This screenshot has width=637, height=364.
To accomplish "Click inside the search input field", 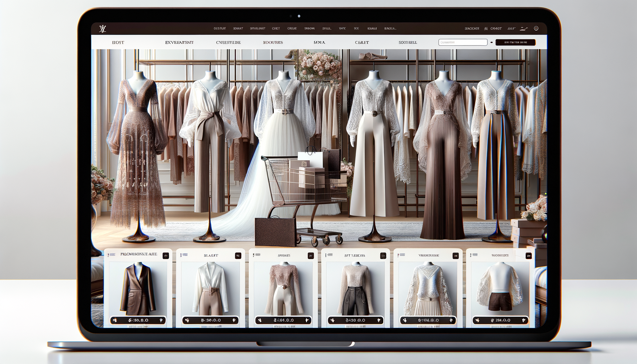I will pos(463,42).
